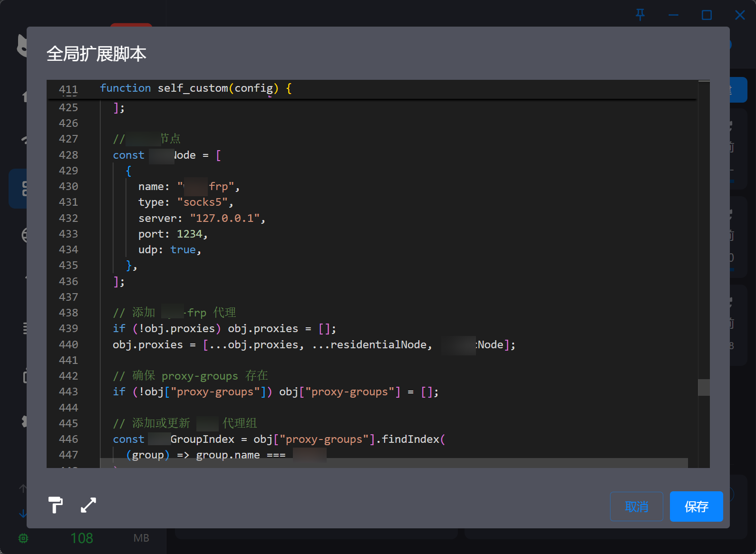
Task: Click the udp value true
Action: pyautogui.click(x=183, y=250)
